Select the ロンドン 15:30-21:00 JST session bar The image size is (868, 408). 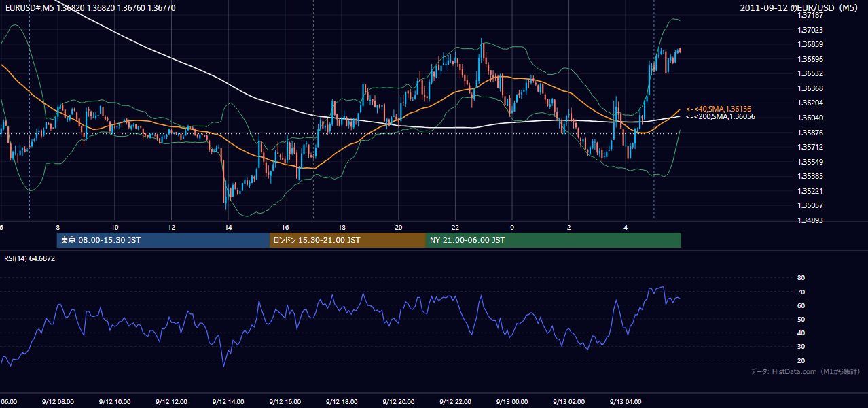(348, 240)
